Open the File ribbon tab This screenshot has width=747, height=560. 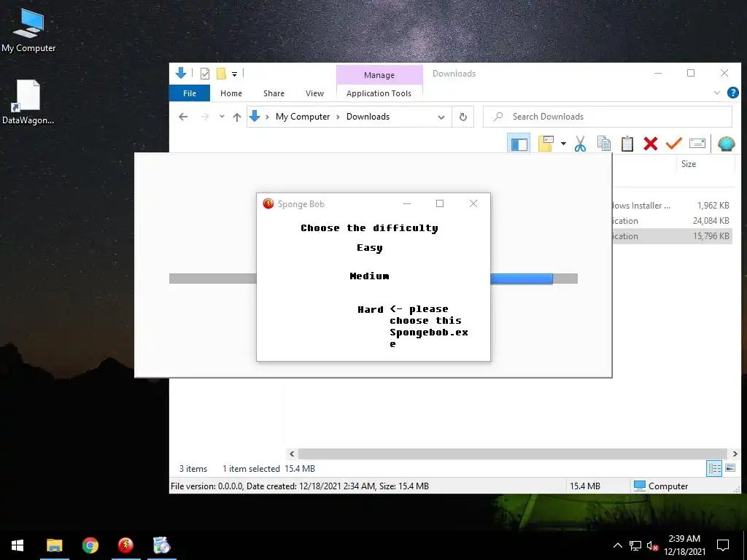pyautogui.click(x=190, y=93)
